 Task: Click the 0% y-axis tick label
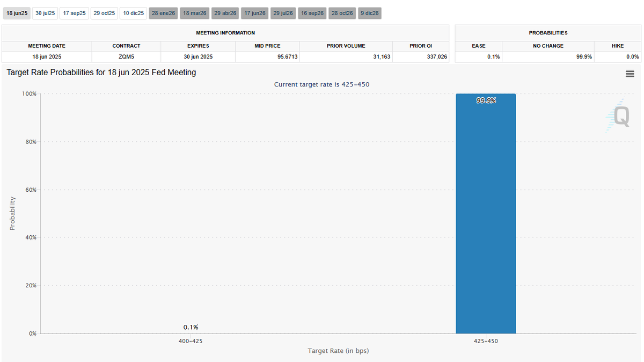(33, 334)
